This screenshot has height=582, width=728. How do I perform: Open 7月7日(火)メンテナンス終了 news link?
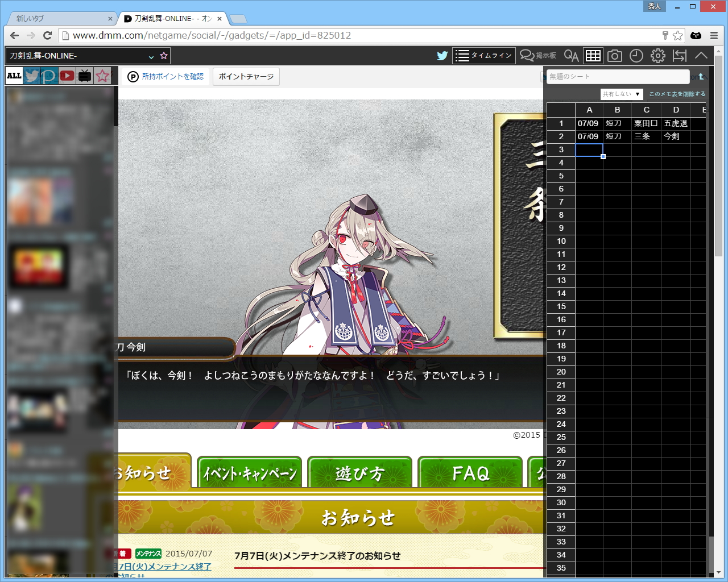162,567
